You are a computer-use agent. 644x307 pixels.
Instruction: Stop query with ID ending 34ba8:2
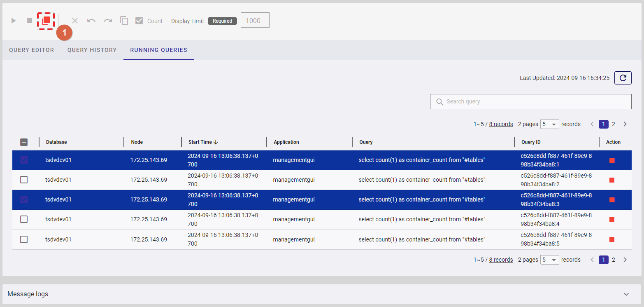(612, 180)
